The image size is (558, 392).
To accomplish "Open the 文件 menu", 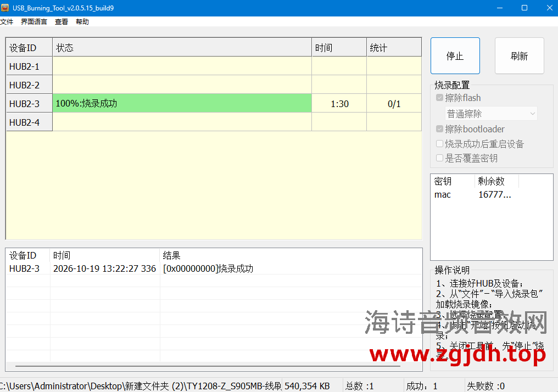I will click(x=7, y=22).
